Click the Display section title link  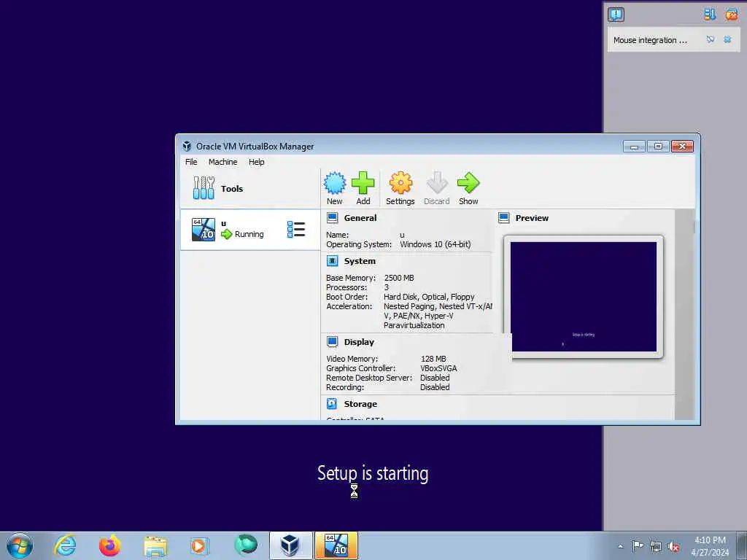359,342
